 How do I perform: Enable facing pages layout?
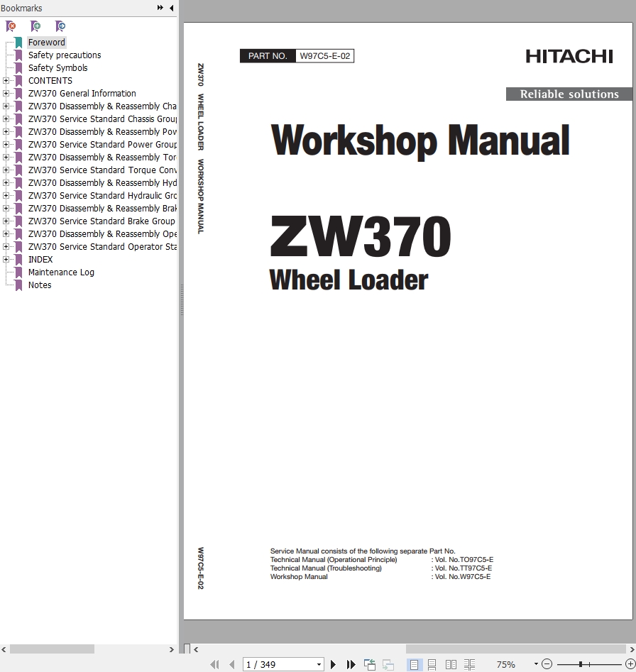coord(451,664)
